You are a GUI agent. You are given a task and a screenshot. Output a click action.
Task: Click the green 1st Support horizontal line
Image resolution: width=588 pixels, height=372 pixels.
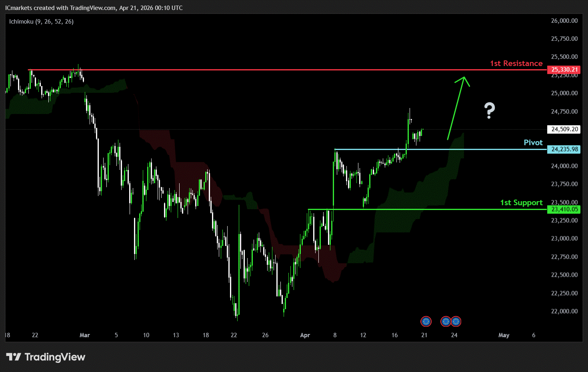440,209
